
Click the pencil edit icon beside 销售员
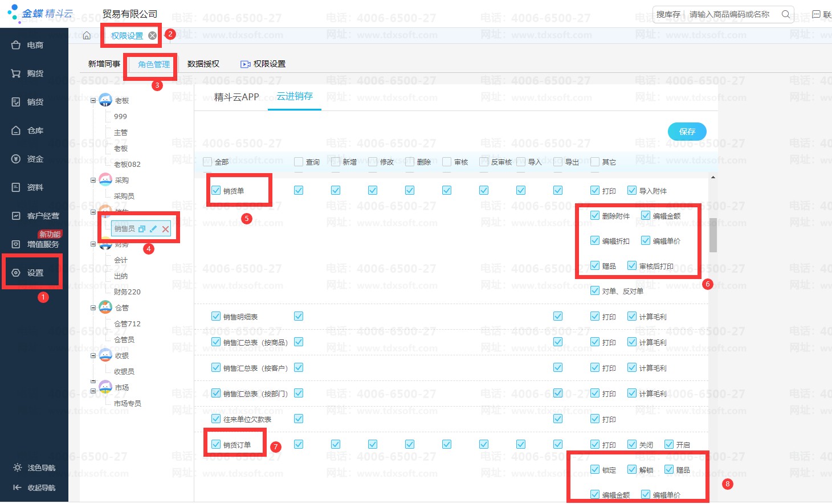click(153, 229)
